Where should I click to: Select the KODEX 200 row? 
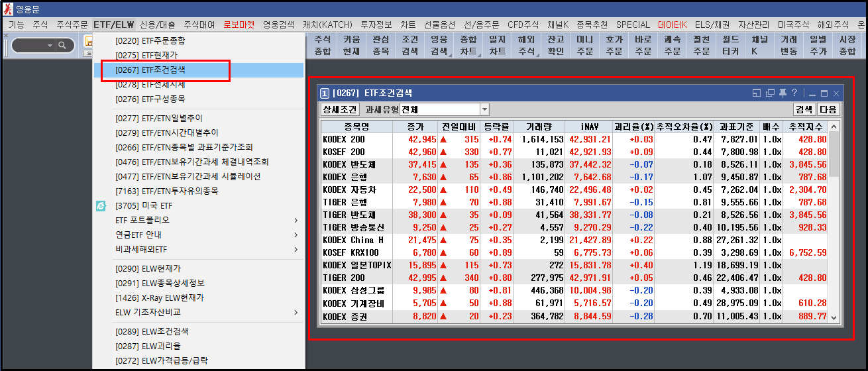[574, 139]
